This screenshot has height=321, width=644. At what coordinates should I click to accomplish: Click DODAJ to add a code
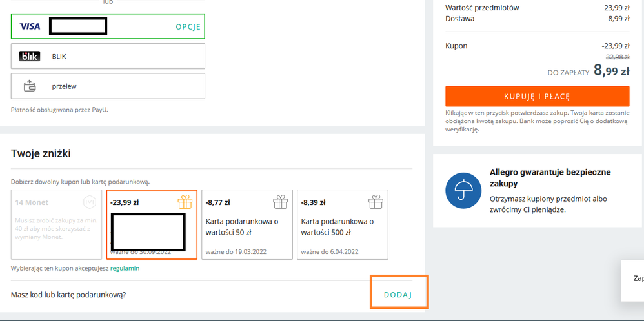(398, 295)
